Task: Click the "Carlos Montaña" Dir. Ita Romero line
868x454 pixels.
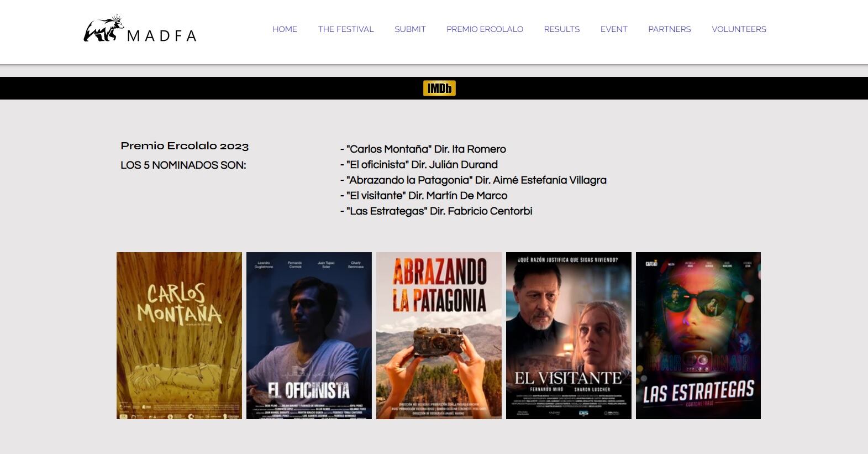Action: 423,149
